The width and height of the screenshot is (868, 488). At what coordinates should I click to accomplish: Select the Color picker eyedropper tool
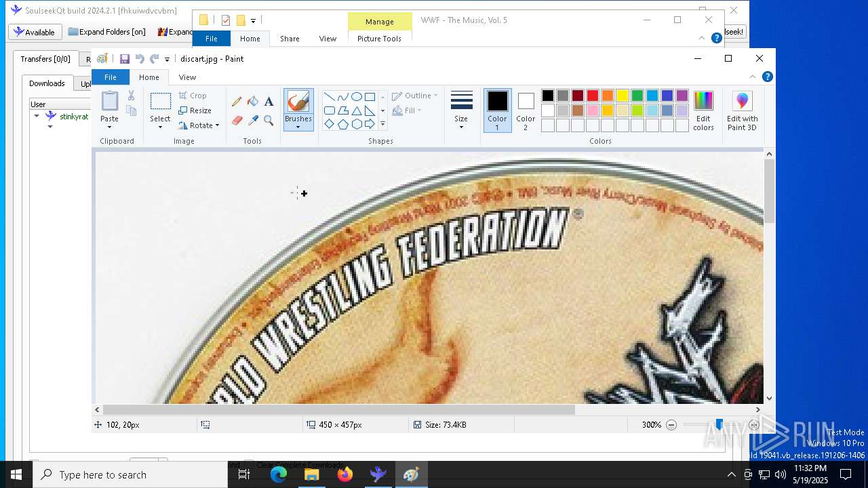pyautogui.click(x=253, y=121)
